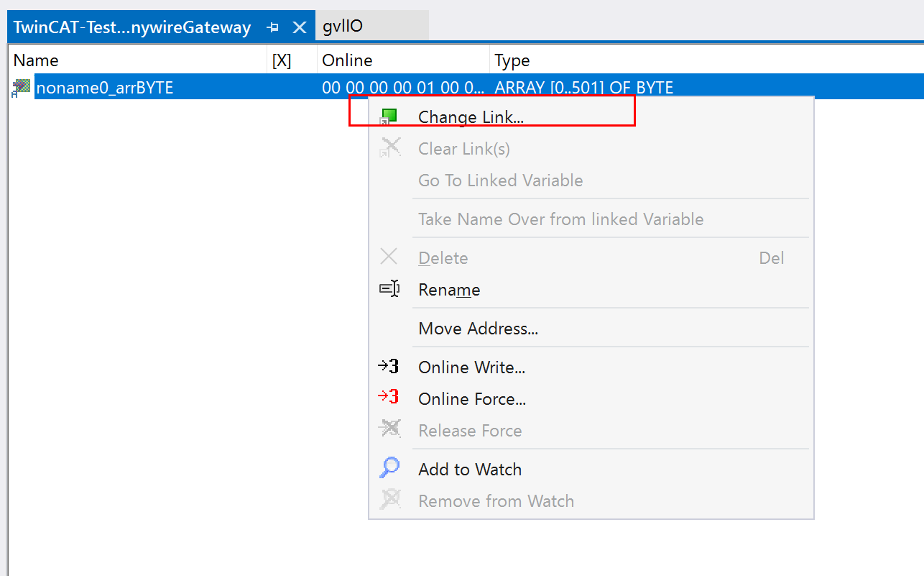Select Move Address... menu entry

pyautogui.click(x=478, y=329)
